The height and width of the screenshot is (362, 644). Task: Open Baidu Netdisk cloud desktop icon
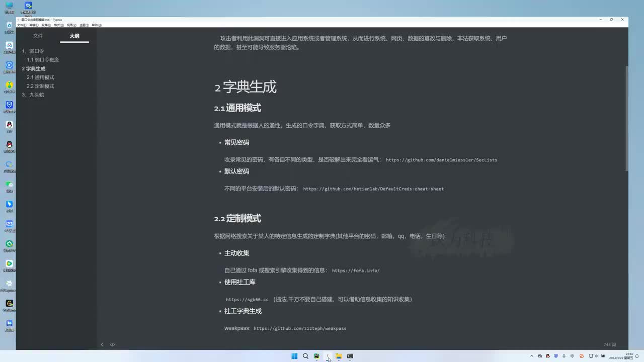(9, 46)
